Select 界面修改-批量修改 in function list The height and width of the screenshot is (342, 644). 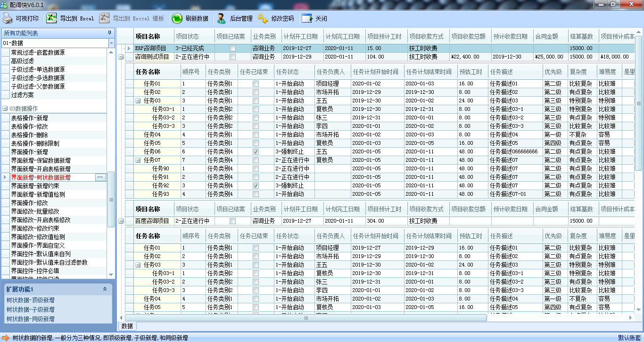pyautogui.click(x=35, y=211)
